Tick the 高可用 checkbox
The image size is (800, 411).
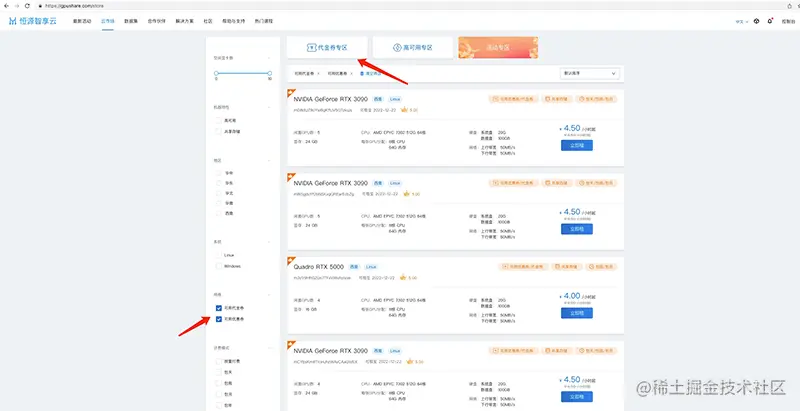point(219,120)
